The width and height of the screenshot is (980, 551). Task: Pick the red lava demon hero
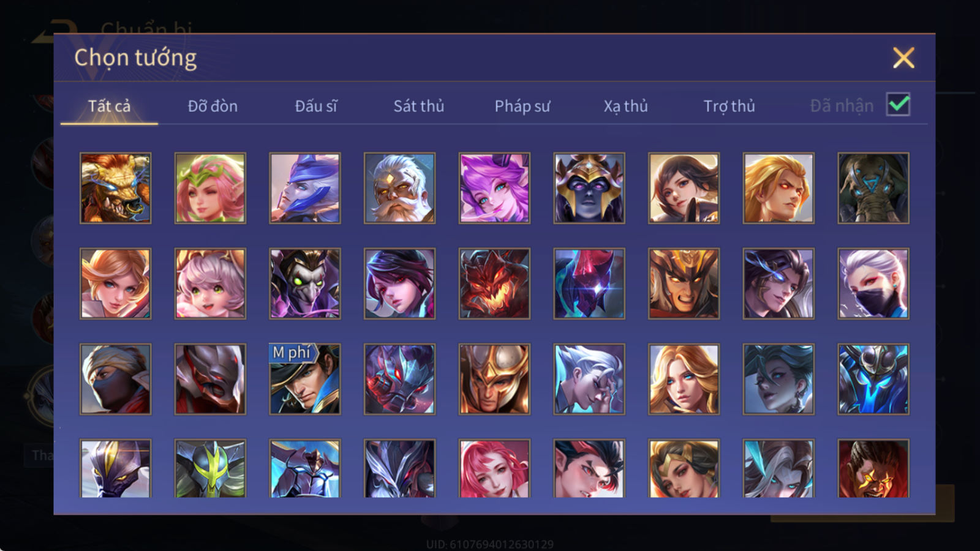coord(494,283)
